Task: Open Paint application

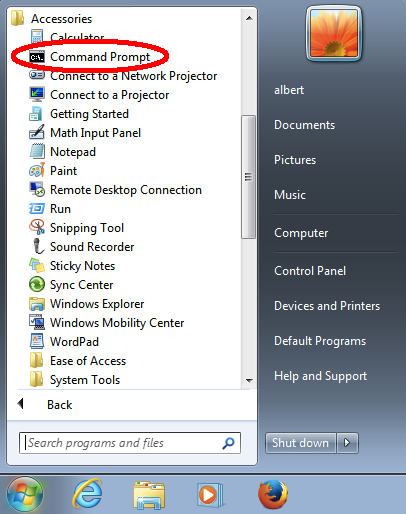Action: [53, 171]
